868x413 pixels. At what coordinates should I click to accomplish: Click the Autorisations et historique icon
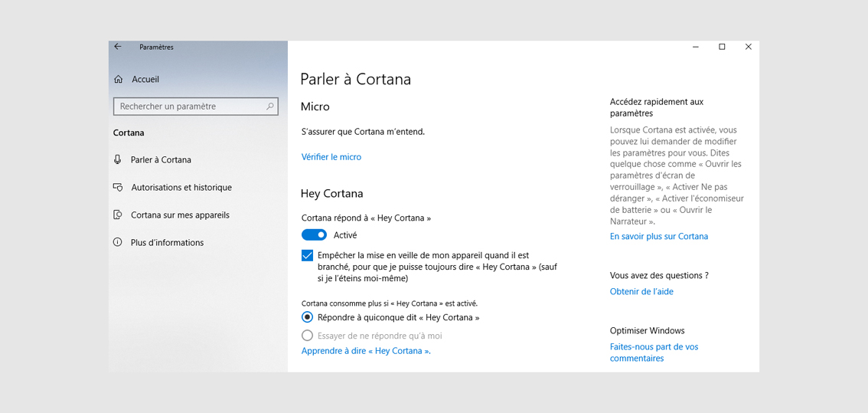(x=117, y=188)
